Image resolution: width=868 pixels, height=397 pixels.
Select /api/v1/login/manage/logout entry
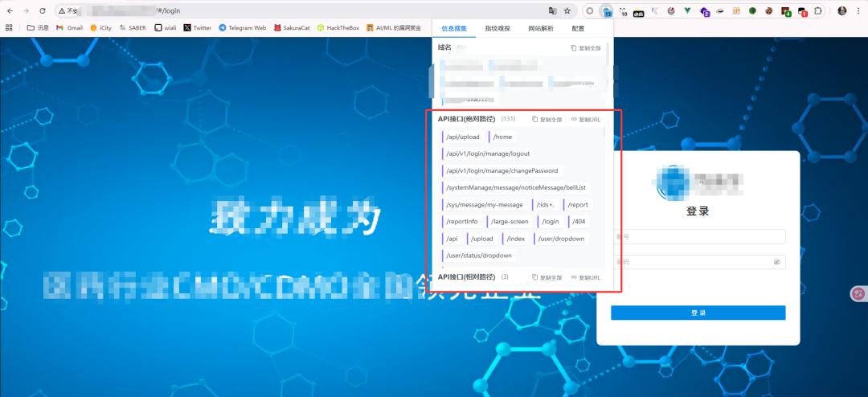[488, 154]
